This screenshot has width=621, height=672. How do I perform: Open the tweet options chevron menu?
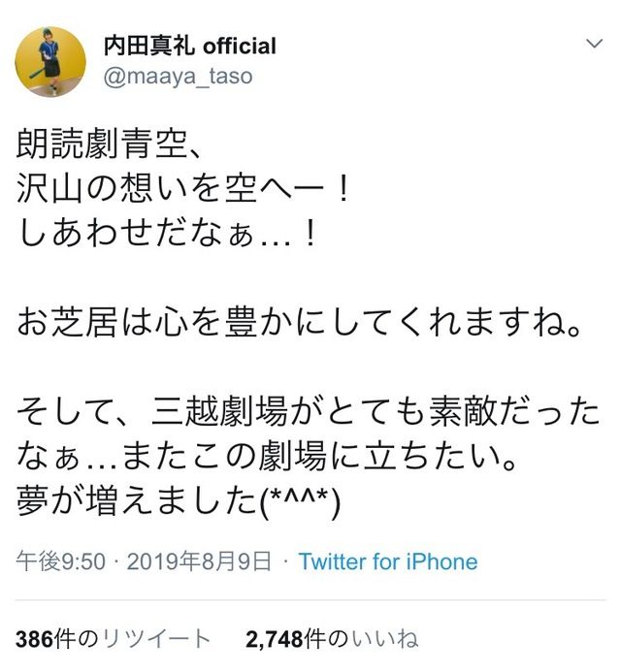595,44
